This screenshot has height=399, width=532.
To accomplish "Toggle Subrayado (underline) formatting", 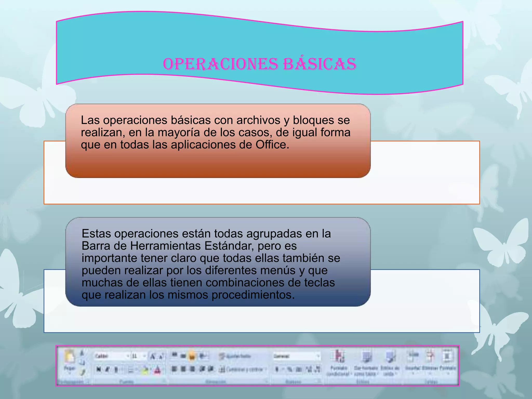I will point(116,369).
